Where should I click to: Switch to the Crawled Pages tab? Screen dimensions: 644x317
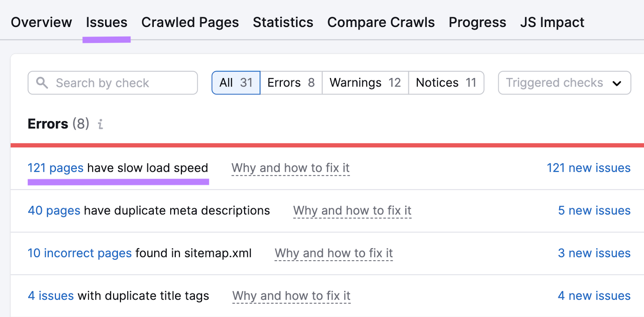[x=190, y=23]
